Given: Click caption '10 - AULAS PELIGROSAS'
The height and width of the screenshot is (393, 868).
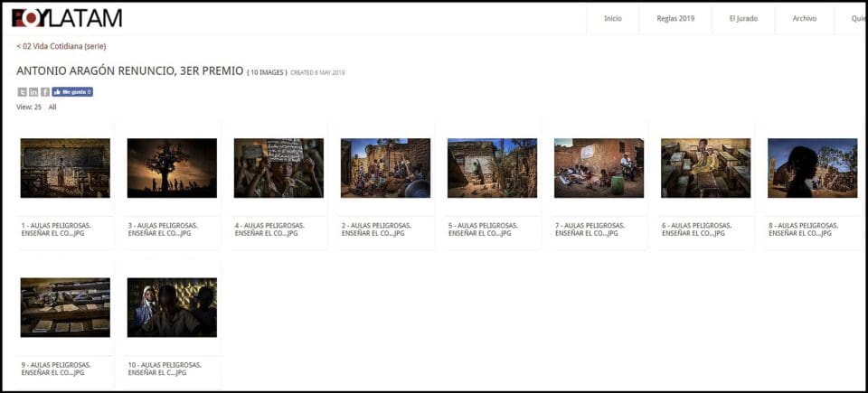Looking at the screenshot, I should (x=165, y=370).
